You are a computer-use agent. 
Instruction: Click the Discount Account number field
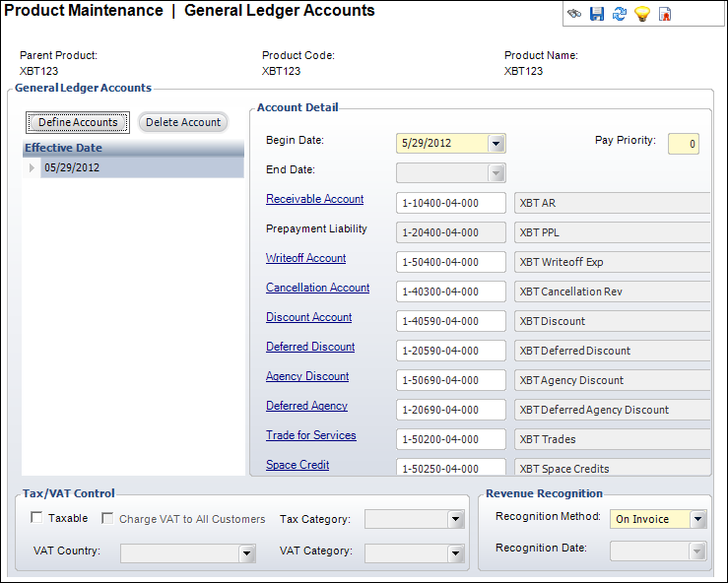(x=450, y=321)
